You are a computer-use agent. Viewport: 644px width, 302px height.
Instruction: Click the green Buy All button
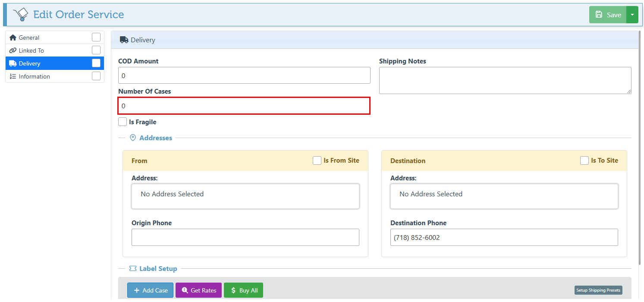click(x=243, y=290)
